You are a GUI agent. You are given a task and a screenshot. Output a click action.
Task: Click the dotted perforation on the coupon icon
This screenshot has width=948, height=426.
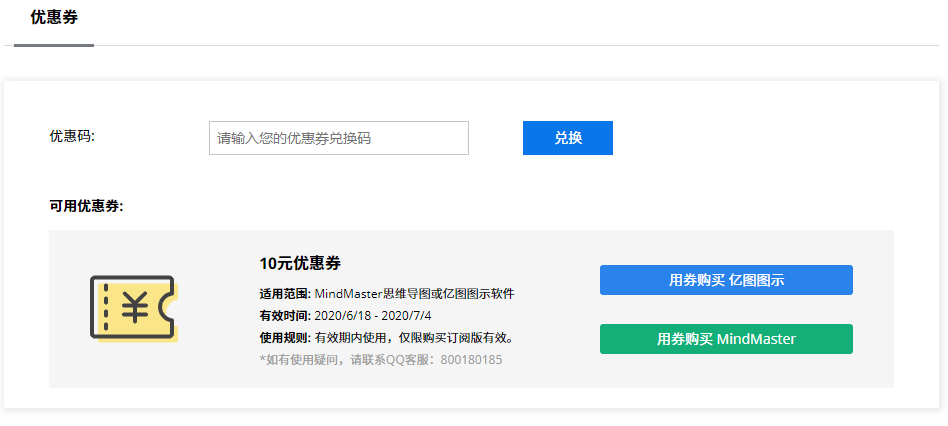(x=106, y=307)
